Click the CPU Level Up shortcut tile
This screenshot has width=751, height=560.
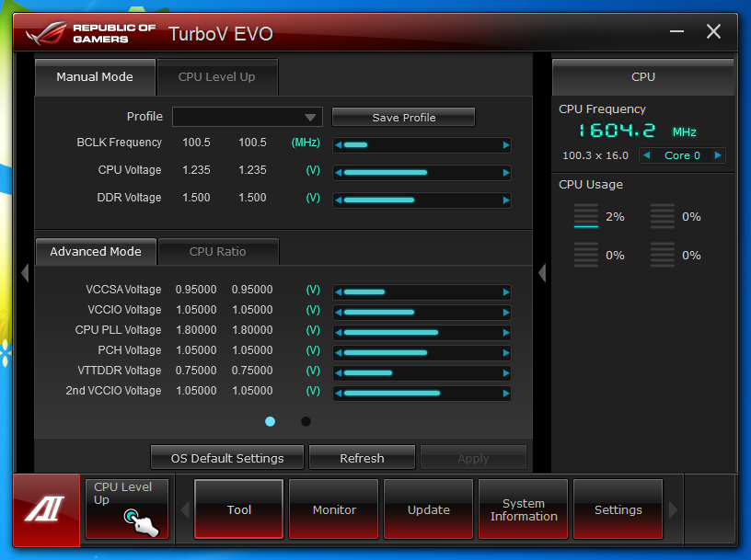click(127, 509)
